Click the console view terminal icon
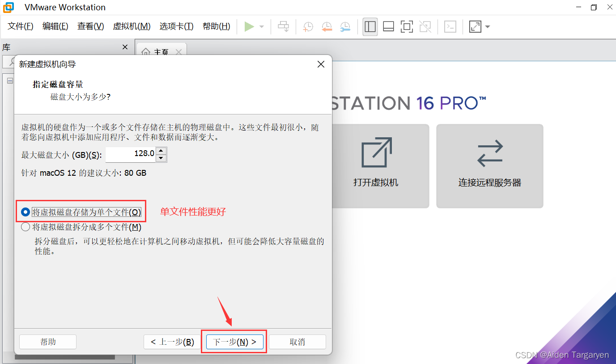This screenshot has height=364, width=616. pyautogui.click(x=450, y=27)
